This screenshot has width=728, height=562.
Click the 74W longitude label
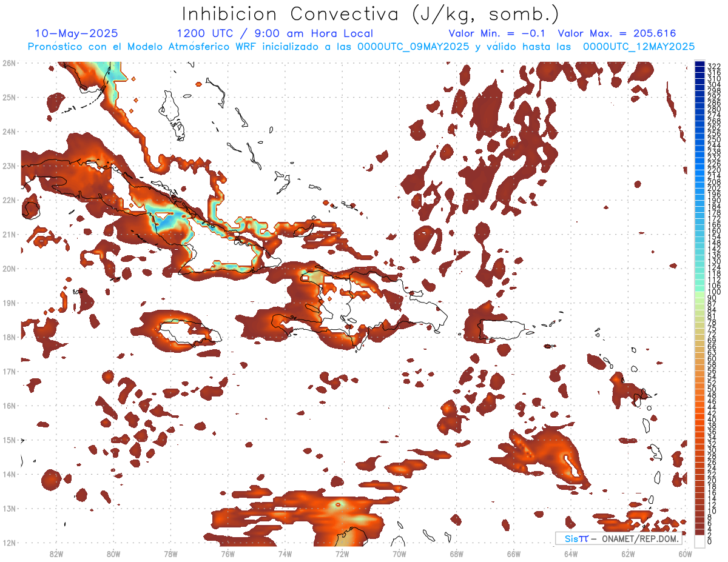(x=285, y=554)
